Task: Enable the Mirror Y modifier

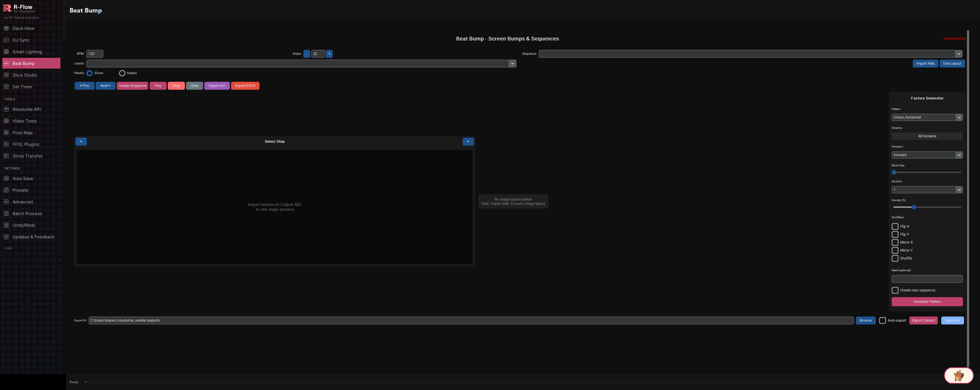Action: click(x=895, y=250)
